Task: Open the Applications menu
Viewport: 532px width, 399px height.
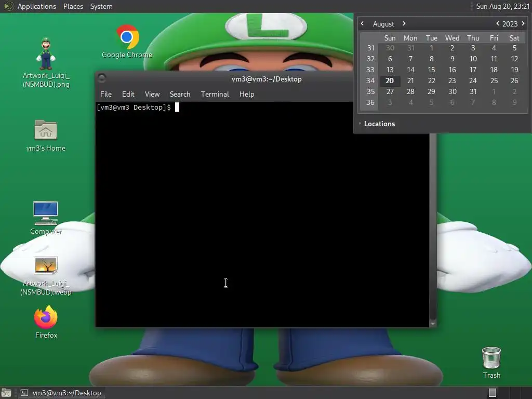Action: point(37,6)
